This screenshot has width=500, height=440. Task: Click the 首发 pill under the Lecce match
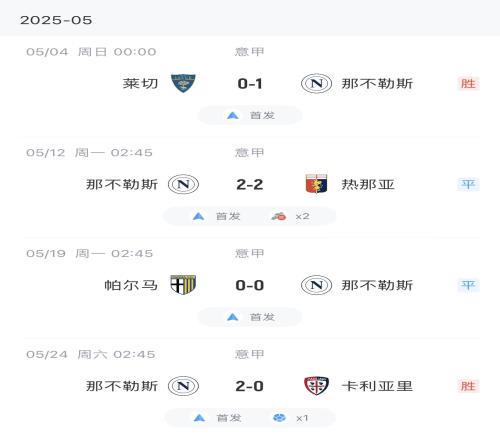(x=250, y=115)
